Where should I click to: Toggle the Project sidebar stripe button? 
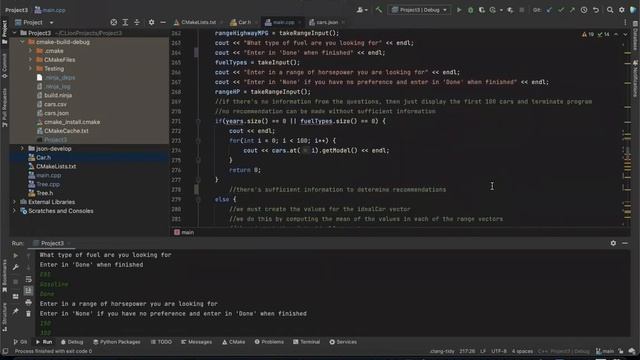click(4, 32)
